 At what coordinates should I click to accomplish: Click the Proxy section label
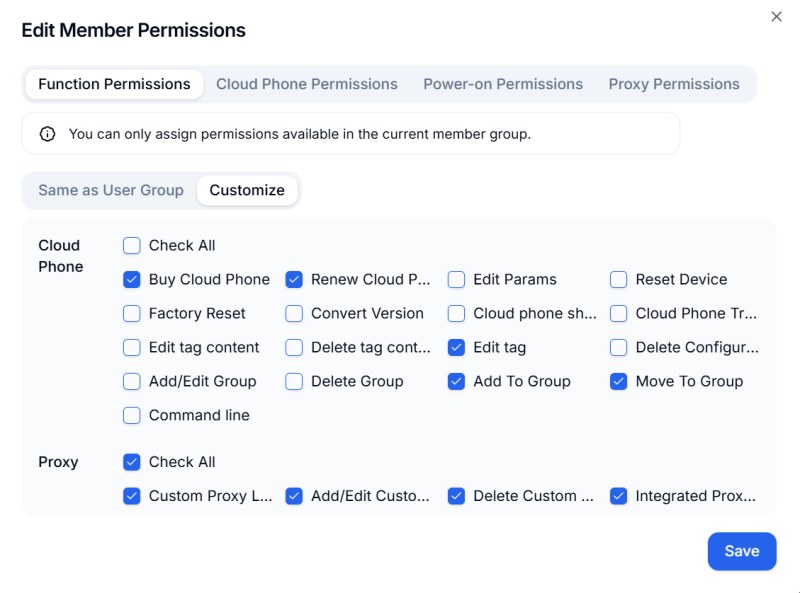tap(58, 462)
